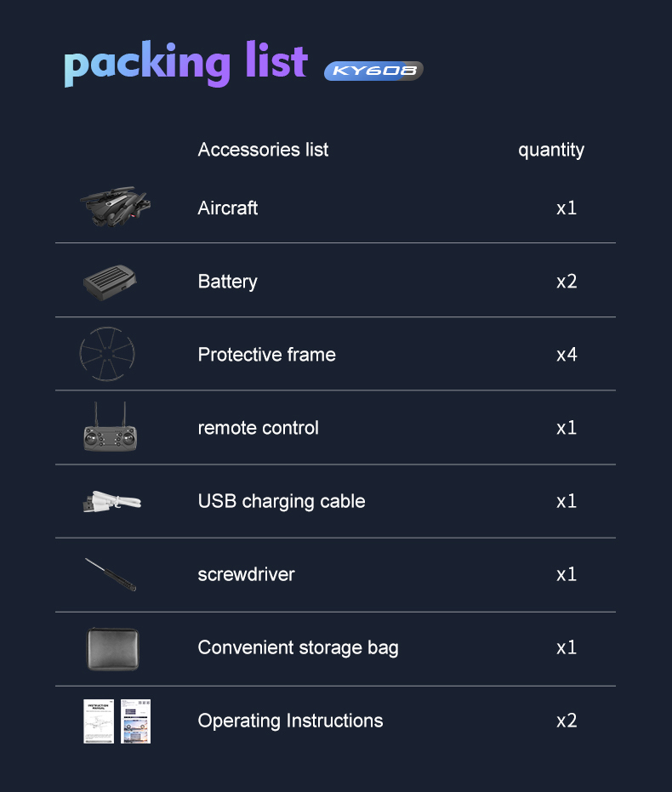Image resolution: width=672 pixels, height=792 pixels.
Task: Click the Aircraft label
Action: [228, 208]
